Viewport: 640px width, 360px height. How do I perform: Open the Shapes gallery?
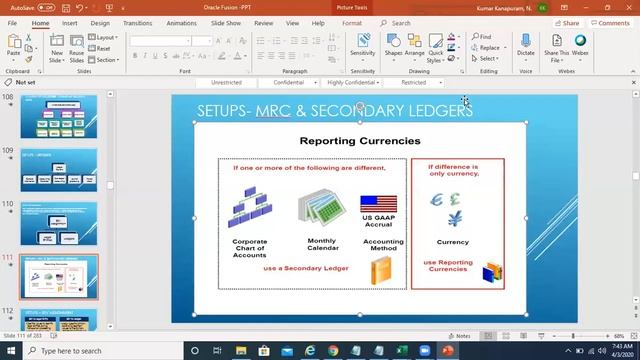click(393, 48)
